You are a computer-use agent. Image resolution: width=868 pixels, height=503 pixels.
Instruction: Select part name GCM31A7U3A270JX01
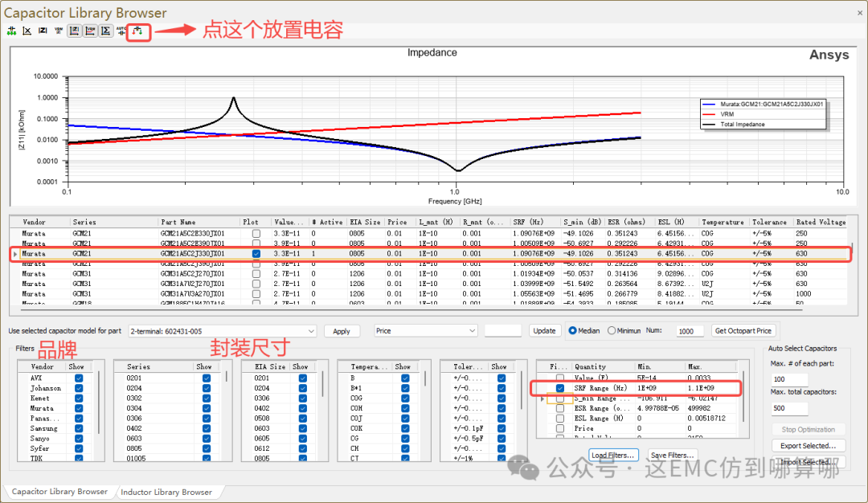pos(193,294)
